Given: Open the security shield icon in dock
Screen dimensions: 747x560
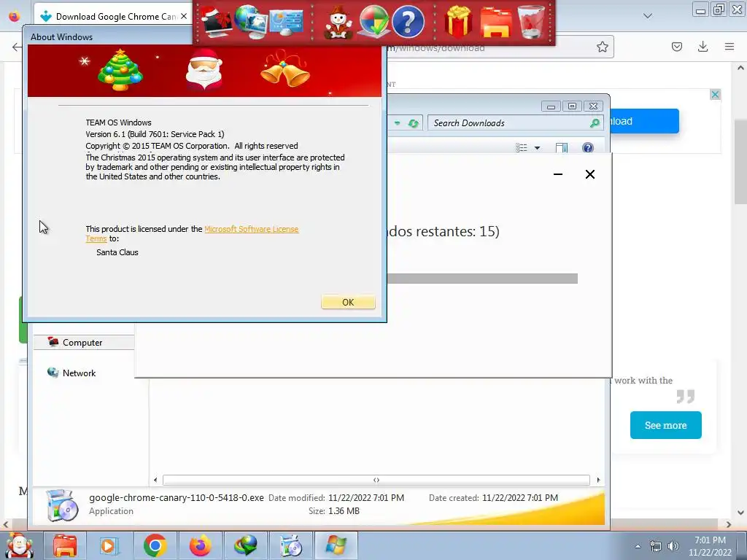Looking at the screenshot, I should pyautogui.click(x=373, y=21).
